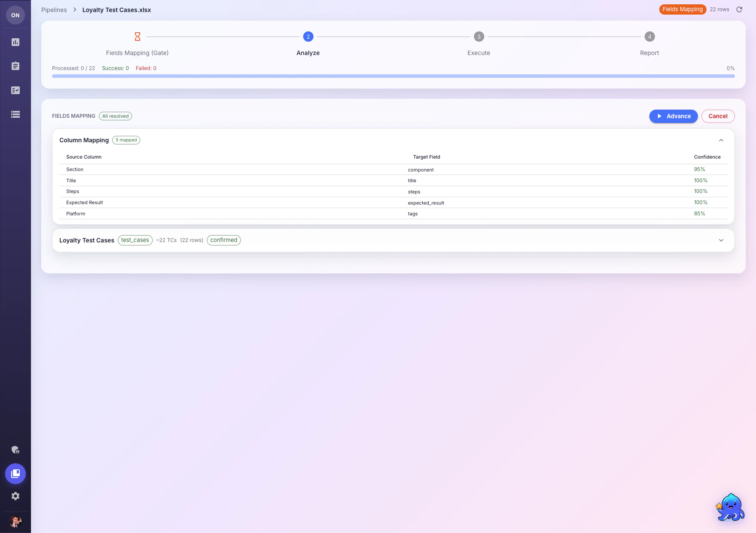Click the expected_result target field

point(426,203)
